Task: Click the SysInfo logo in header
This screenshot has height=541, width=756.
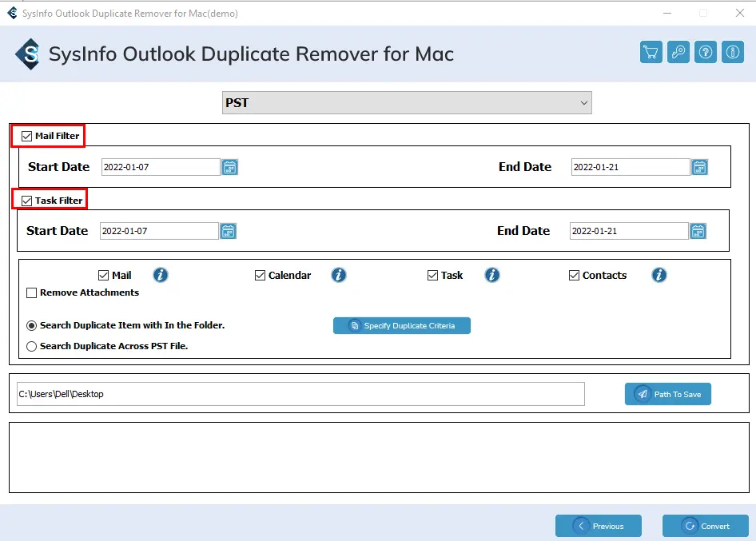Action: (29, 54)
